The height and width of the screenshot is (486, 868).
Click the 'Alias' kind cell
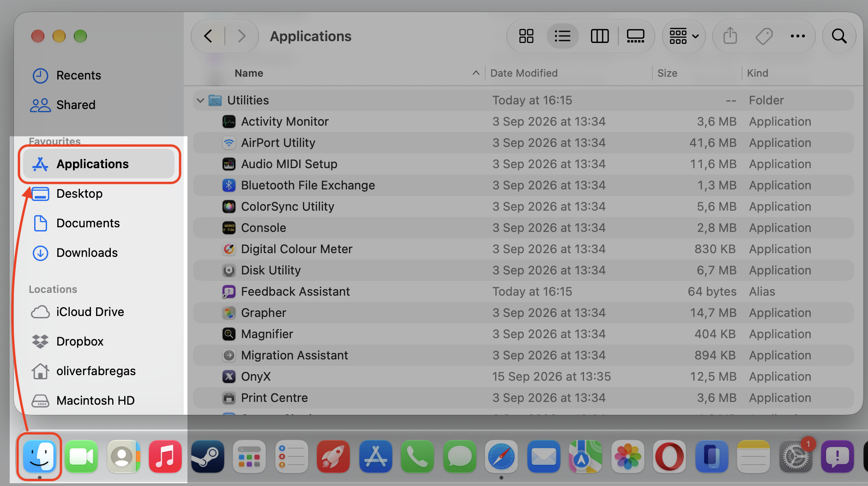[x=762, y=292]
